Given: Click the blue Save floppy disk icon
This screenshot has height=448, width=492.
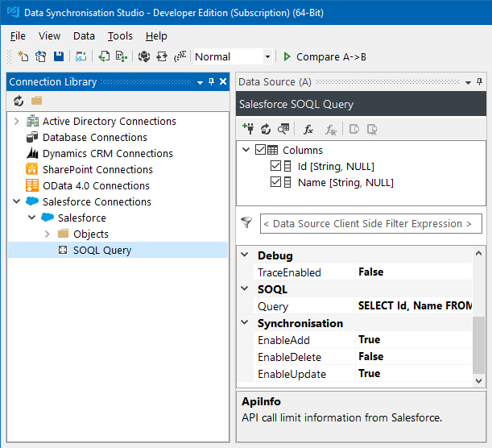Looking at the screenshot, I should 59,56.
